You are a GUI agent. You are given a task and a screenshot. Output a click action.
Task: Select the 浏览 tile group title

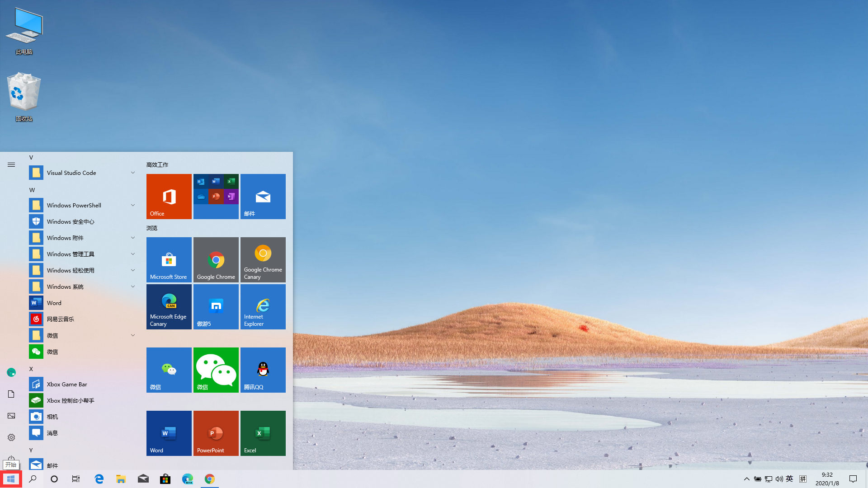click(x=152, y=228)
